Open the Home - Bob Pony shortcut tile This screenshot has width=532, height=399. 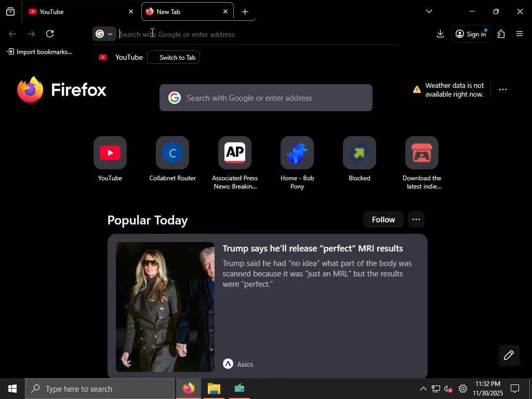coord(297,153)
